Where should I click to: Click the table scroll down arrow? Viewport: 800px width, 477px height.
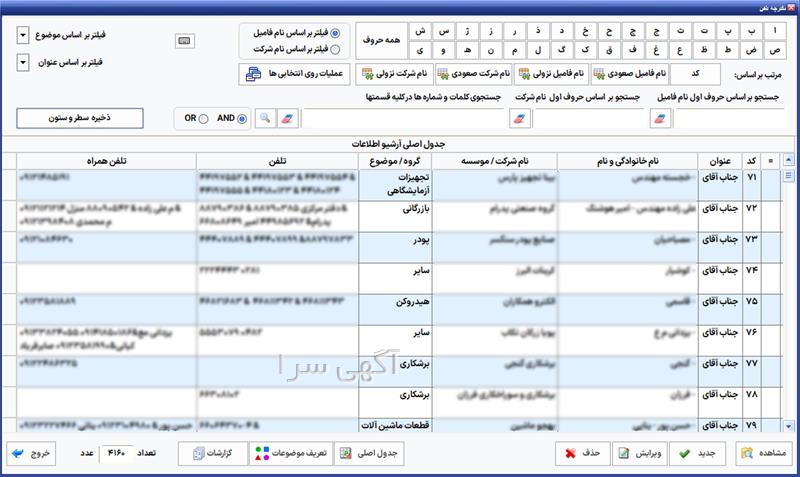[789, 426]
